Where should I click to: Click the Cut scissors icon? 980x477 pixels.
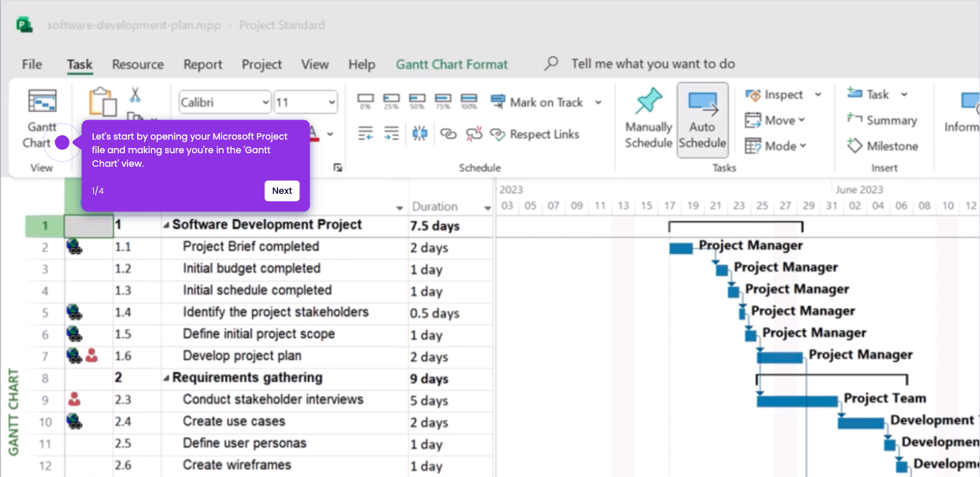(x=135, y=95)
